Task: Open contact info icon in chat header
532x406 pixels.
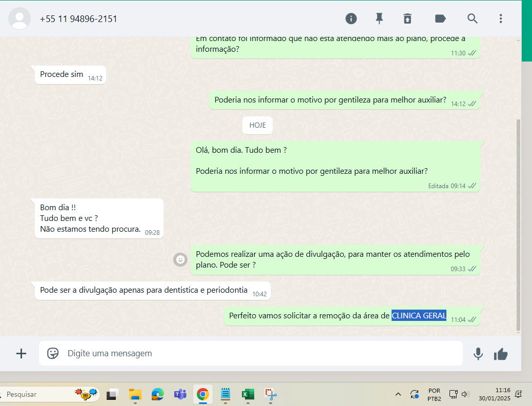Action: (x=351, y=18)
